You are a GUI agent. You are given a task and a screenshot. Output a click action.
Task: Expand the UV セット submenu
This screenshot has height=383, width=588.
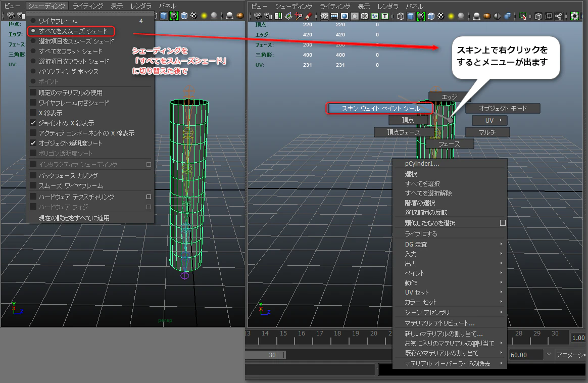coord(450,292)
